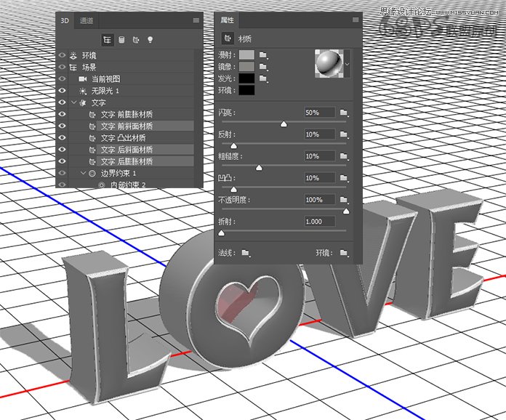Open the 不透明度 texture folder menu

click(344, 200)
